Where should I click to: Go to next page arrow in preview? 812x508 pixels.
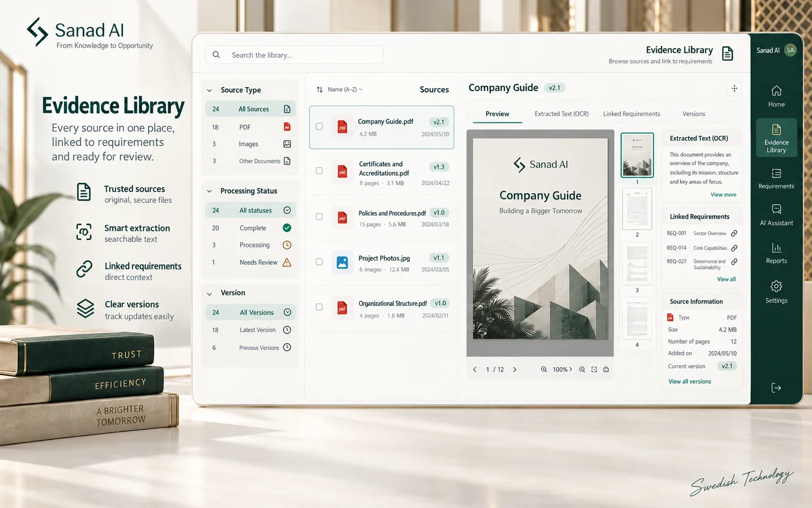[515, 369]
